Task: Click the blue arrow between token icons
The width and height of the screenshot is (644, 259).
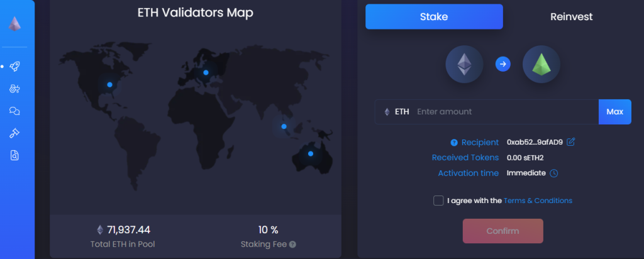Action: click(x=503, y=64)
